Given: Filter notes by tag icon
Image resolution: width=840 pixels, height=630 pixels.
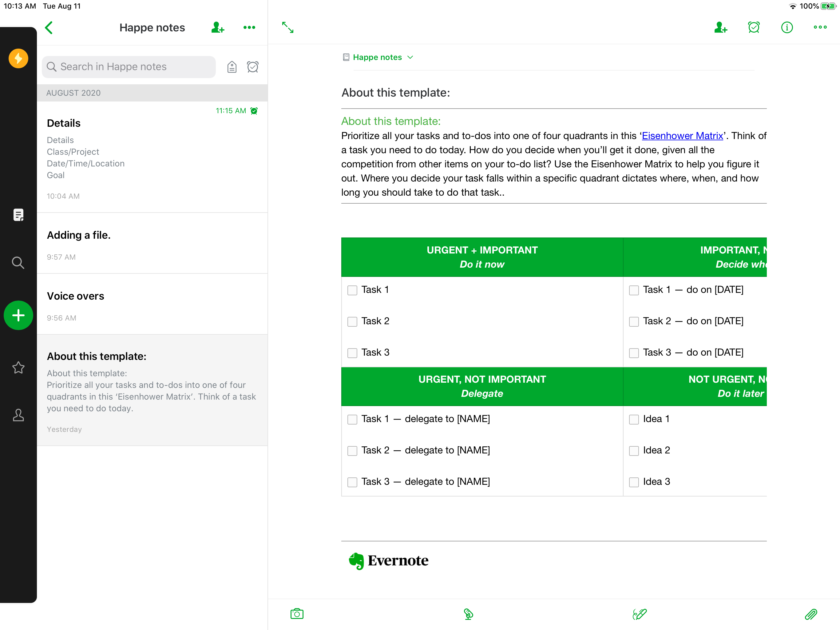Looking at the screenshot, I should tap(232, 67).
